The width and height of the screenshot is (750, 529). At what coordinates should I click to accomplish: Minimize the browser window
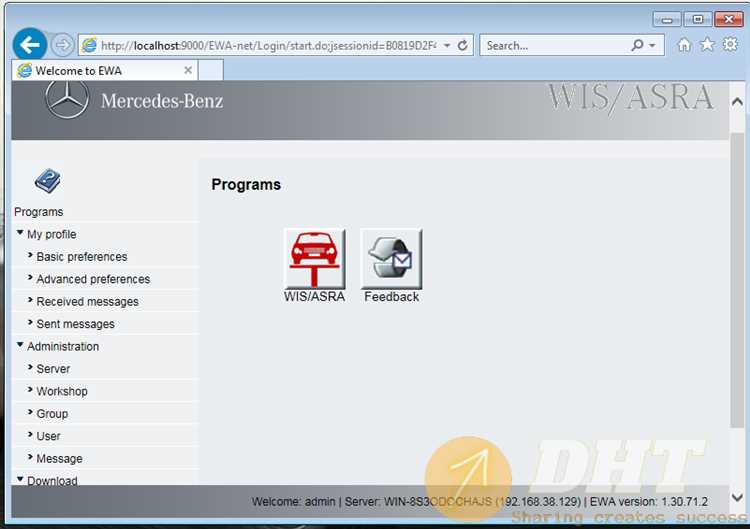[667, 20]
